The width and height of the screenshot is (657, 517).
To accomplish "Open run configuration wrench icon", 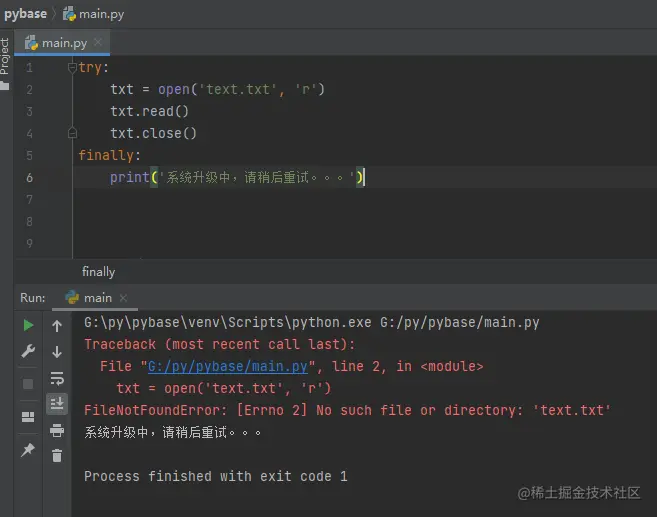I will click(x=28, y=351).
